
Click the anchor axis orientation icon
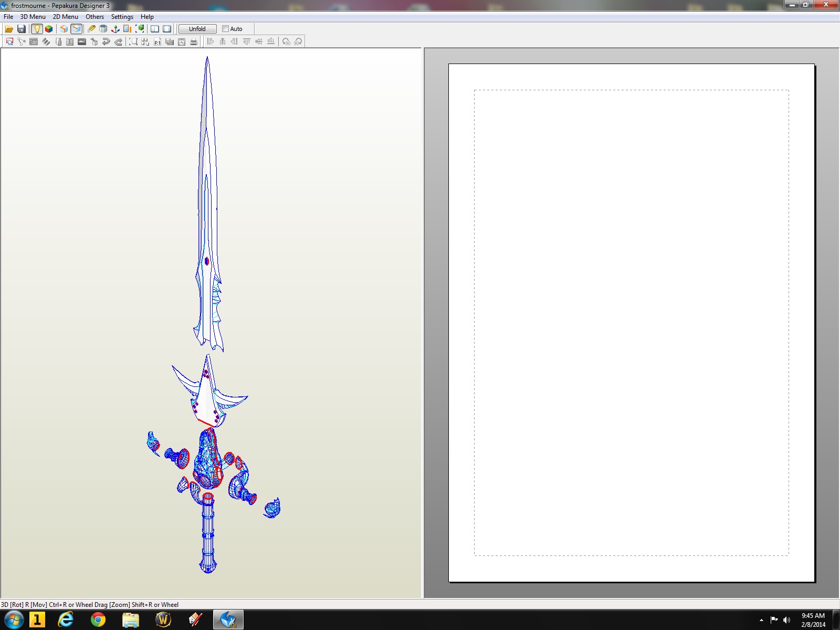[115, 29]
